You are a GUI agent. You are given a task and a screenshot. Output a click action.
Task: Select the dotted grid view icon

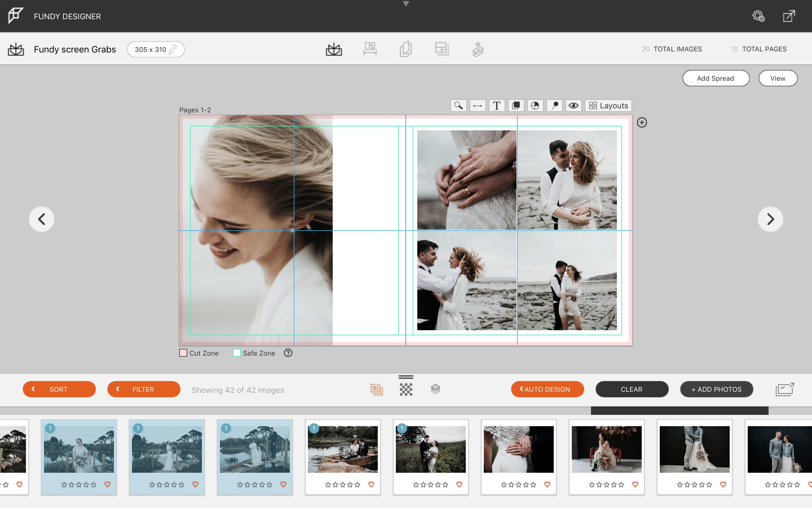click(406, 389)
